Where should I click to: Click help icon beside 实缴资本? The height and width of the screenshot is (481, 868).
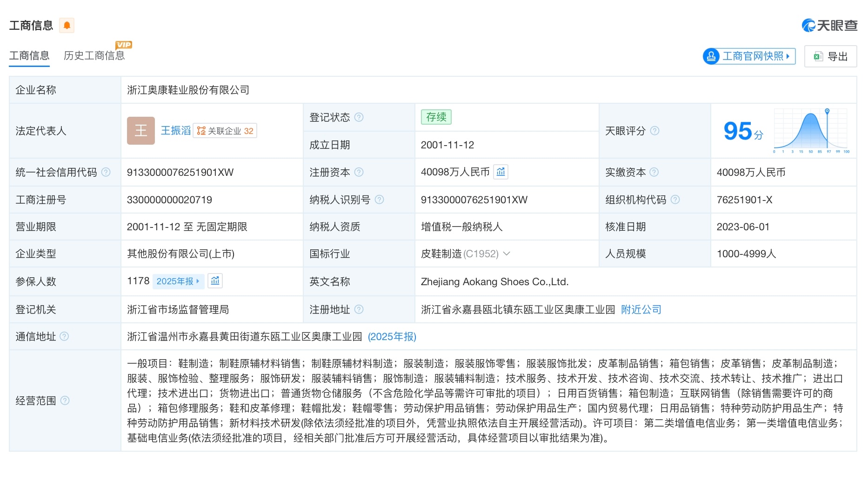pyautogui.click(x=654, y=172)
